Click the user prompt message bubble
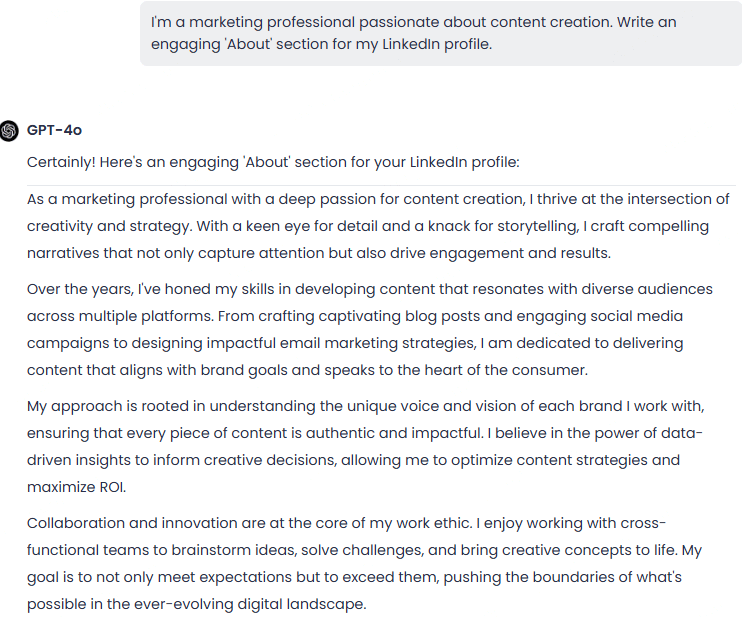 point(441,33)
